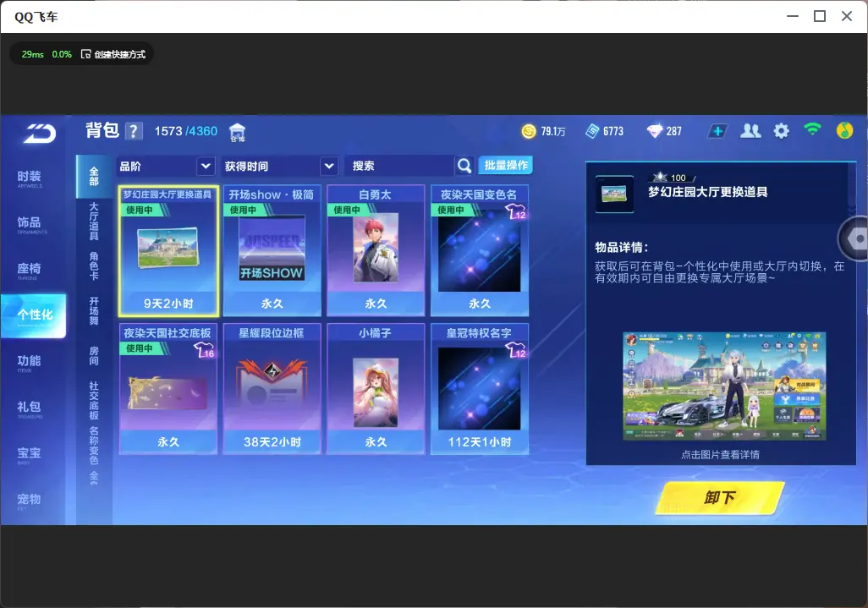Tap the plus icon to recharge
The image size is (868, 608).
[717, 131]
